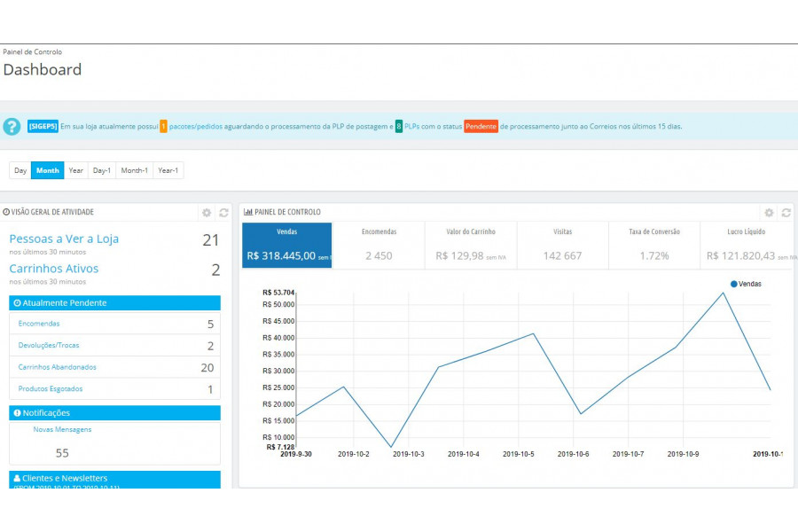Viewport: 798px width, 532px height.
Task: Open the Produtos Esgotados link
Action: [x=51, y=388]
